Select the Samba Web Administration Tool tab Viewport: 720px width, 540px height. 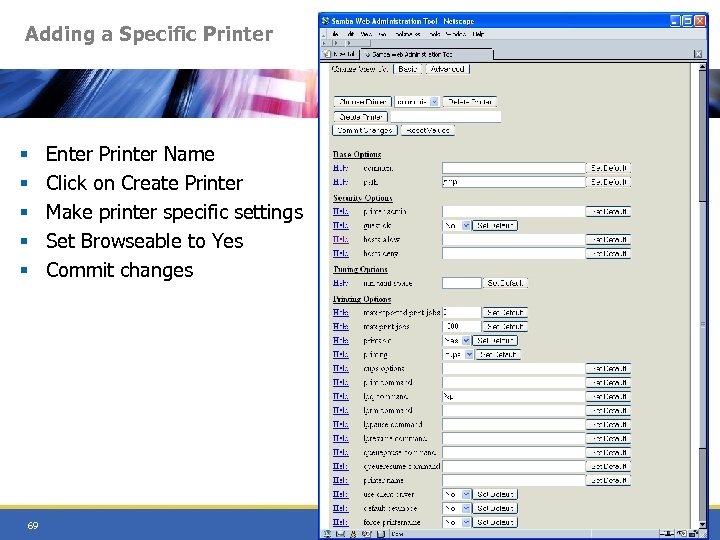pyautogui.click(x=427, y=54)
